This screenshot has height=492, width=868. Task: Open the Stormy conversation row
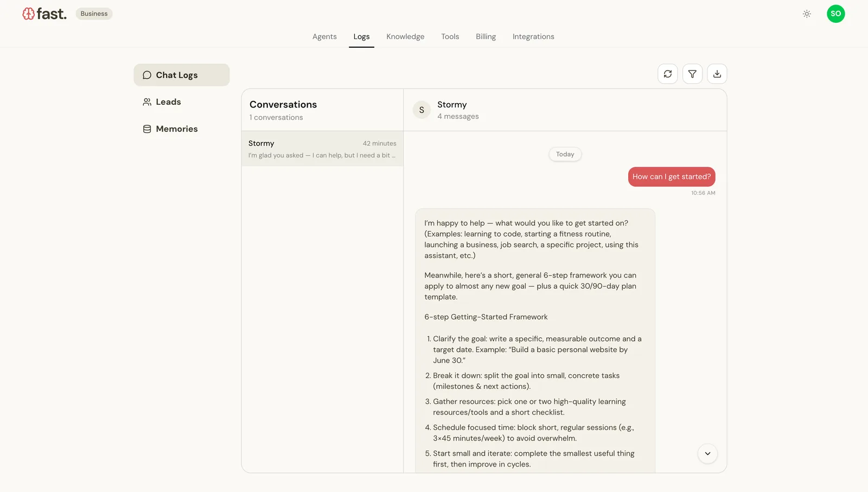coord(322,149)
